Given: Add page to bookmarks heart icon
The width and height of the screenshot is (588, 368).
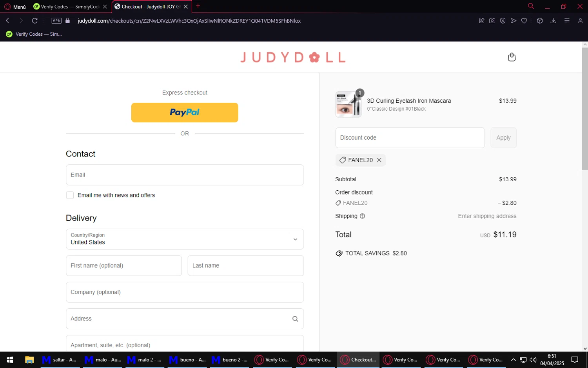Looking at the screenshot, I should (524, 21).
